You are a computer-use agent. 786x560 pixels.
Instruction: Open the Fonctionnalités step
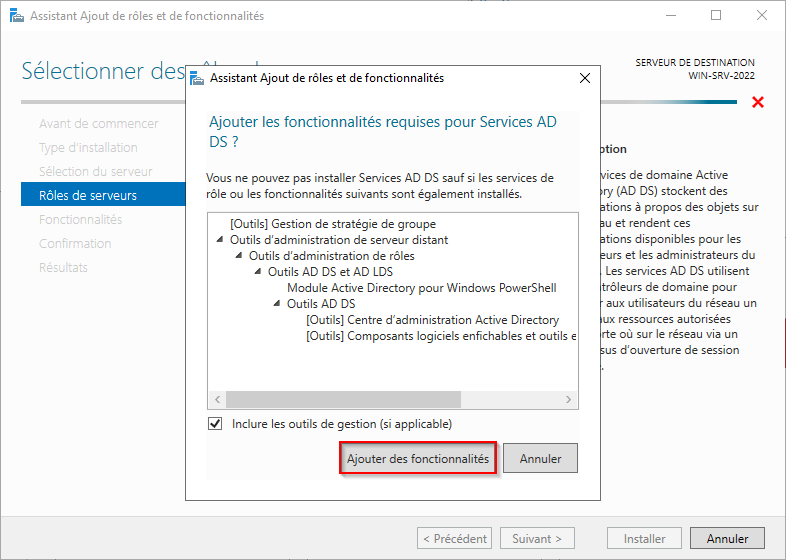[x=81, y=220]
